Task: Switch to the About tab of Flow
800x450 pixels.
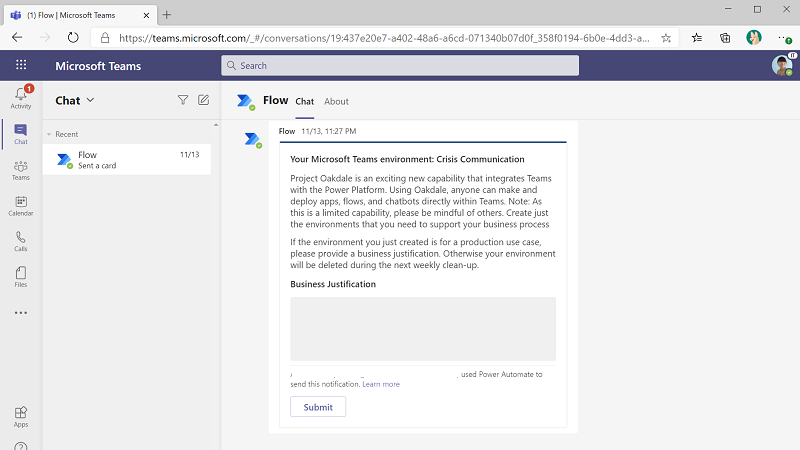Action: click(x=336, y=102)
